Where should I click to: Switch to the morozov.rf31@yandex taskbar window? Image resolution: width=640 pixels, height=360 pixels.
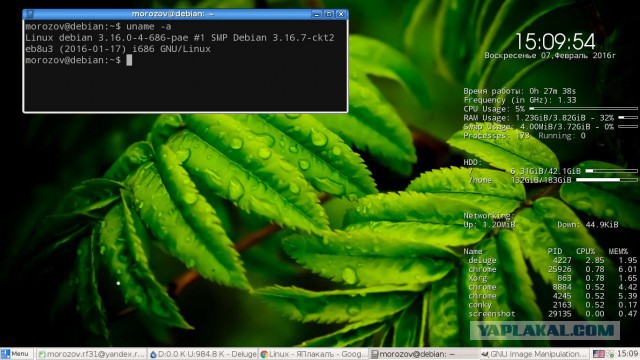pyautogui.click(x=91, y=354)
